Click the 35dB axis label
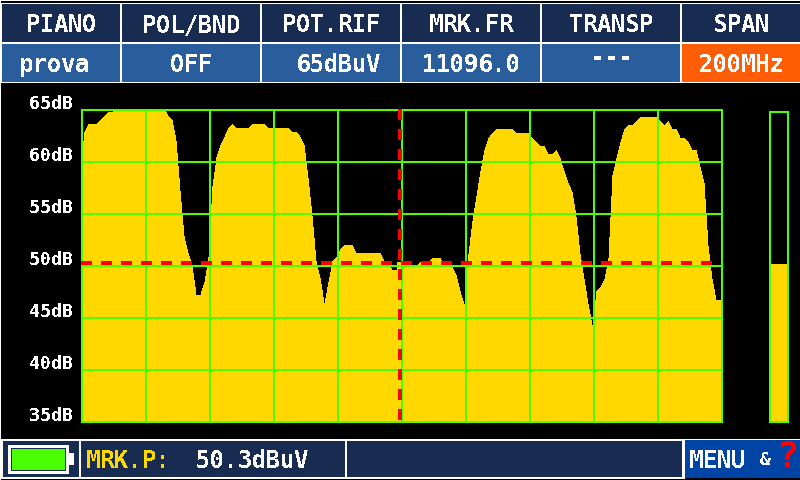 click(51, 415)
